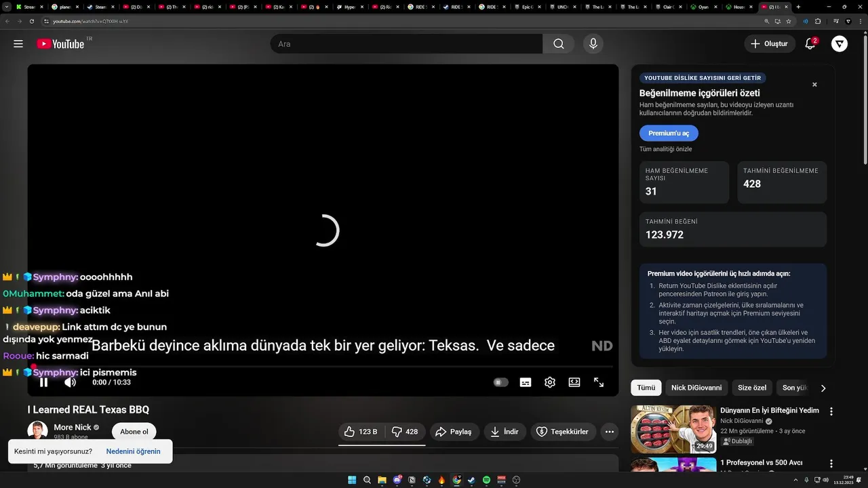
Task: Switch to theater mode view
Action: (x=574, y=382)
